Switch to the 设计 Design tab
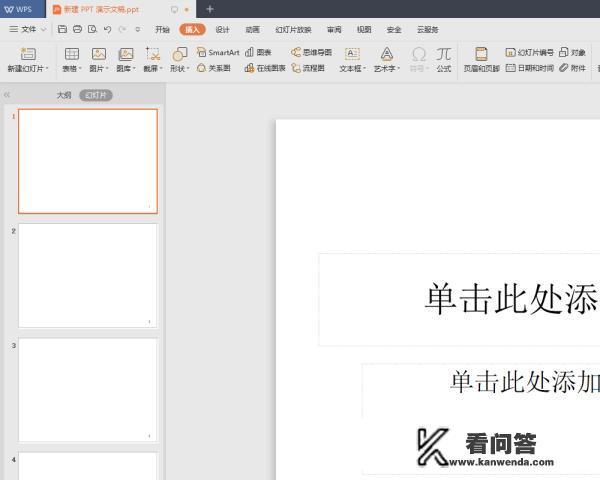 [222, 29]
